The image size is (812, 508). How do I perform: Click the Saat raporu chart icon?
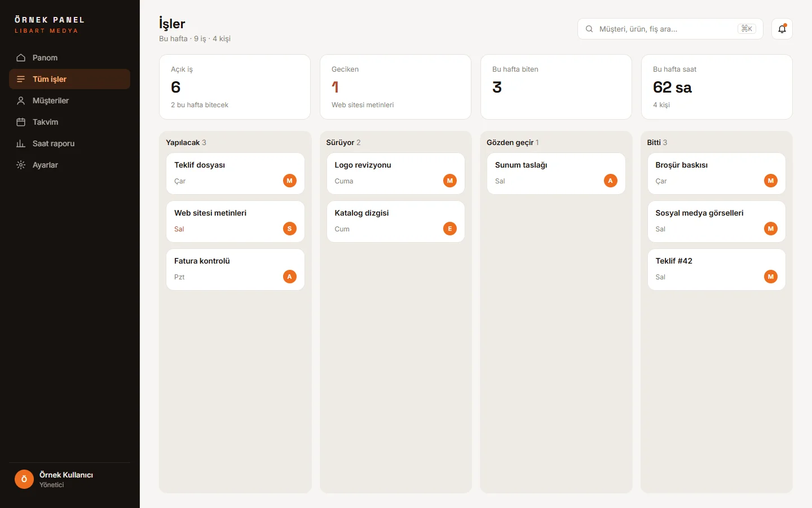(x=21, y=143)
